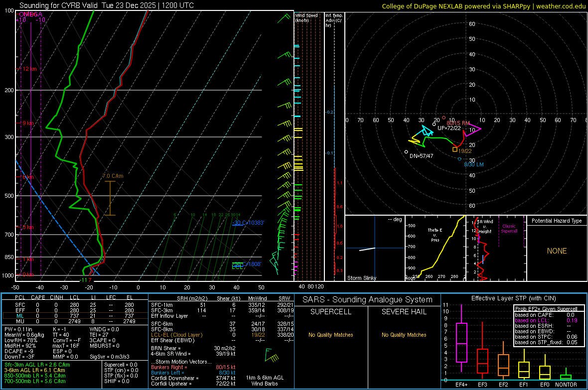Click the MidRH = 92% value
The height and width of the screenshot is (390, 588).
20,346
